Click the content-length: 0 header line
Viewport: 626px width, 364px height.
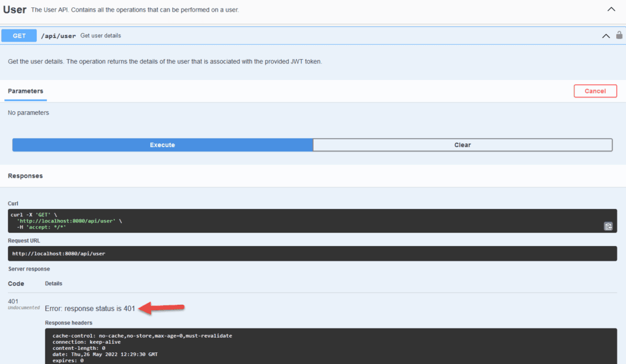[79, 348]
